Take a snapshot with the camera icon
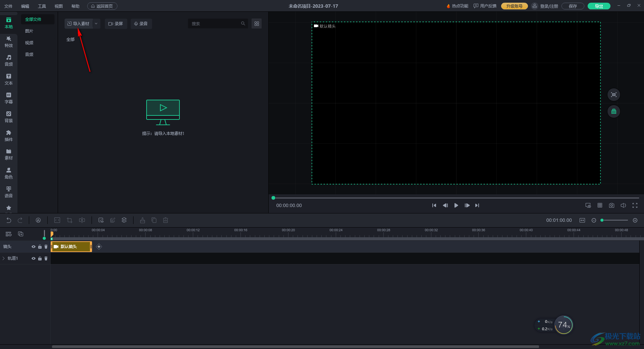This screenshot has width=644, height=349. point(611,205)
